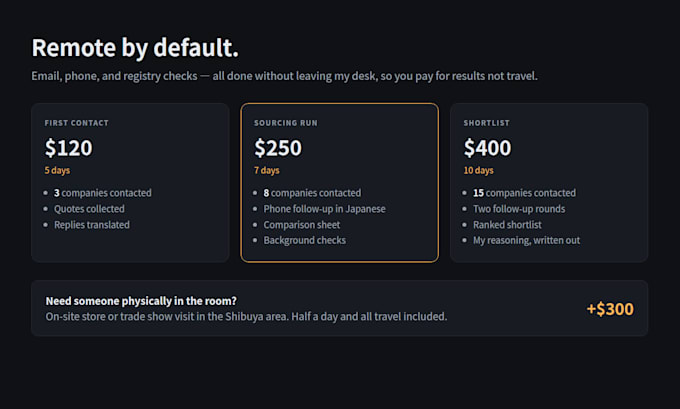680x409 pixels.
Task: Click the Shibuya on-site visit description
Action: [x=246, y=316]
